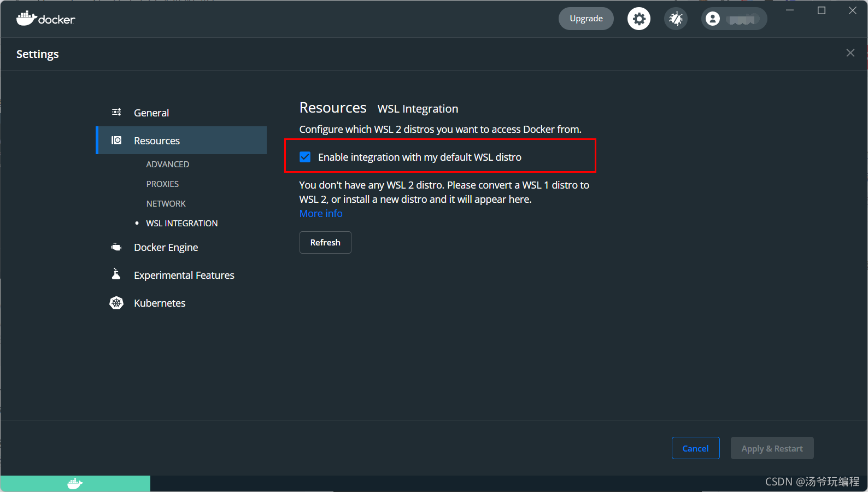Click the whale status icon in bottom bar
Viewport: 868px width, 492px height.
coord(75,484)
